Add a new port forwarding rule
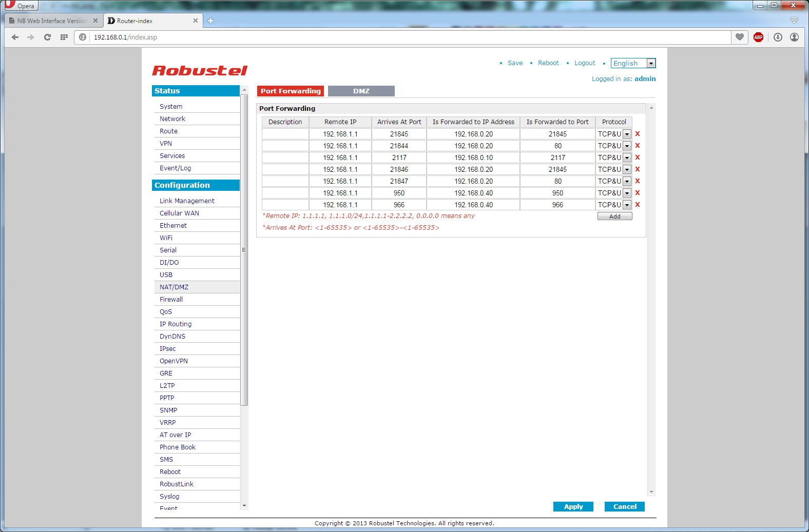This screenshot has width=809, height=532. click(x=614, y=216)
